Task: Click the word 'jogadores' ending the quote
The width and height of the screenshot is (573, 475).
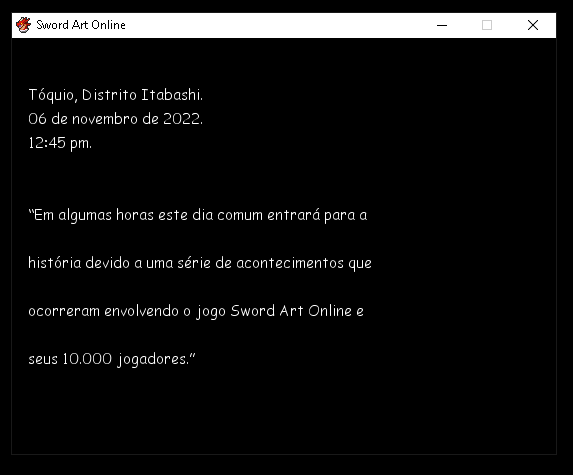Action: (152, 359)
